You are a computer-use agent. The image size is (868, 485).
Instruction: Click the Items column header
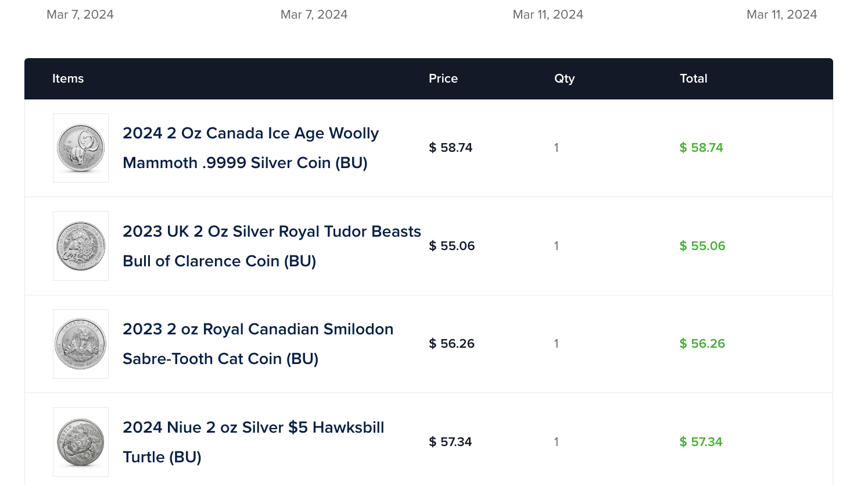68,79
